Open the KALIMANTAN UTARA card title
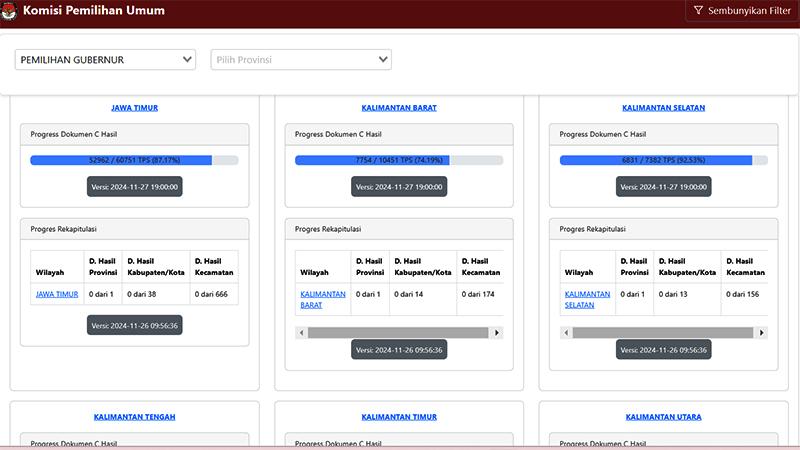 pos(663,417)
